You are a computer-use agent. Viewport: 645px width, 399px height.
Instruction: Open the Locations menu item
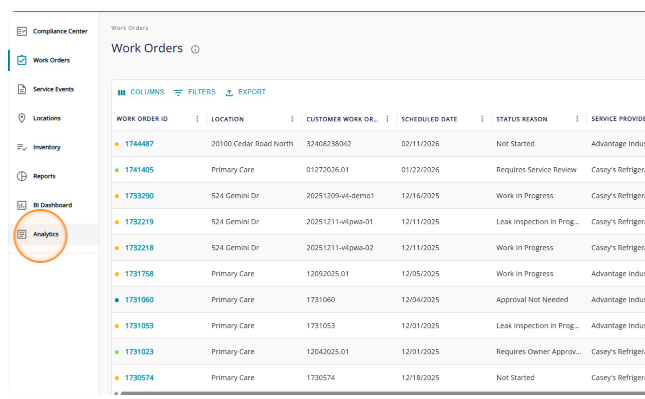point(54,118)
